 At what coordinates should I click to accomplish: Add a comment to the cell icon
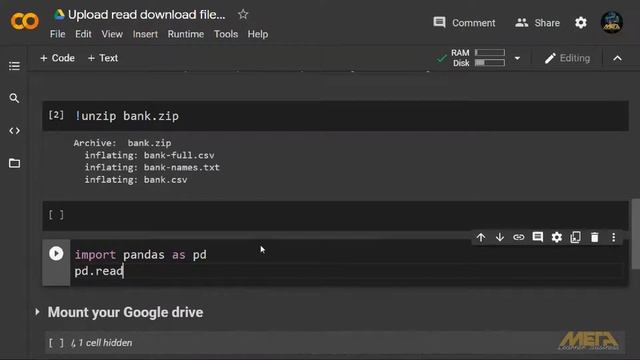(538, 237)
